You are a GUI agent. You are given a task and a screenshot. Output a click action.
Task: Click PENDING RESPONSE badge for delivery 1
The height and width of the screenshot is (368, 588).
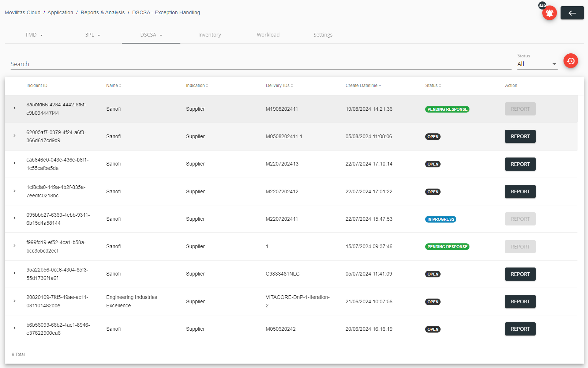click(x=447, y=247)
